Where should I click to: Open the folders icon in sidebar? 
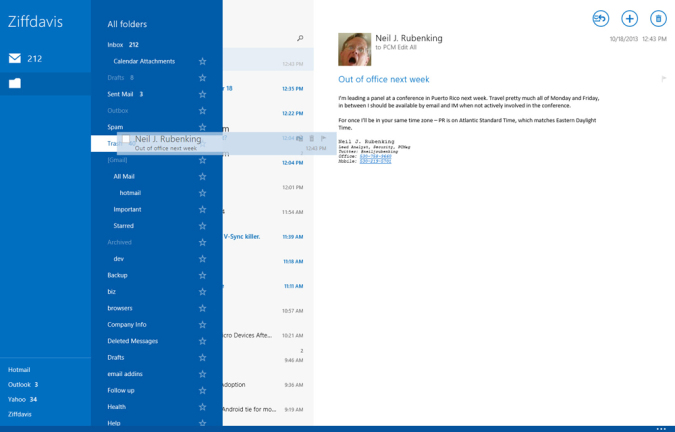tap(15, 83)
